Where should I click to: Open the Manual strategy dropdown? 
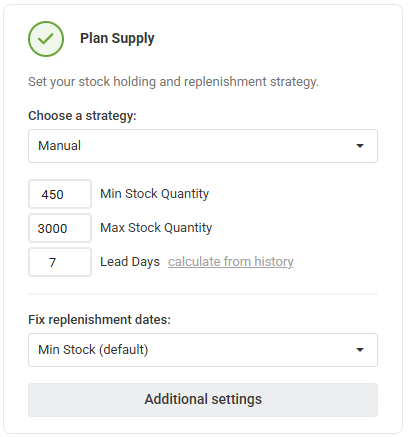(203, 146)
